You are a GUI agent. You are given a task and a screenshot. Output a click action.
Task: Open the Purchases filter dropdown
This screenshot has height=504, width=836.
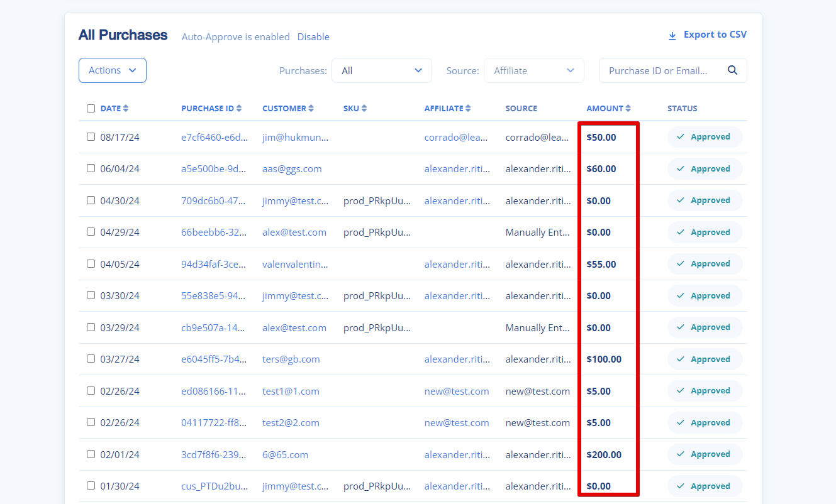tap(382, 70)
